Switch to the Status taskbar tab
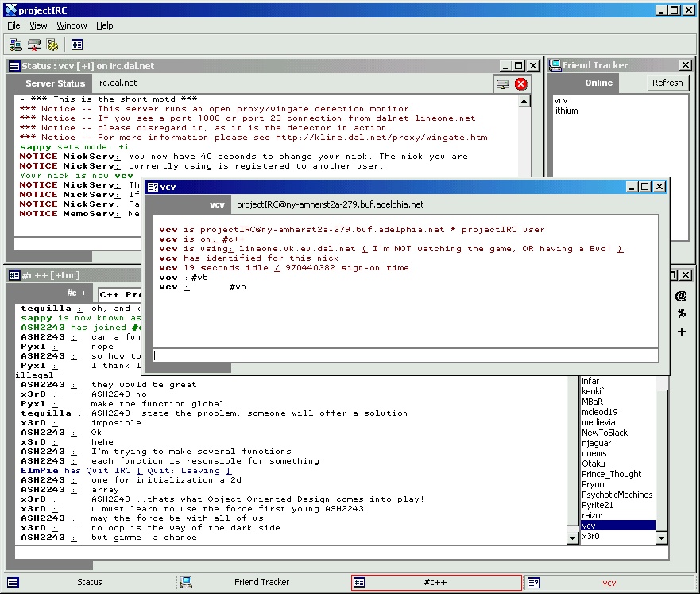700x594 pixels. tap(89, 583)
